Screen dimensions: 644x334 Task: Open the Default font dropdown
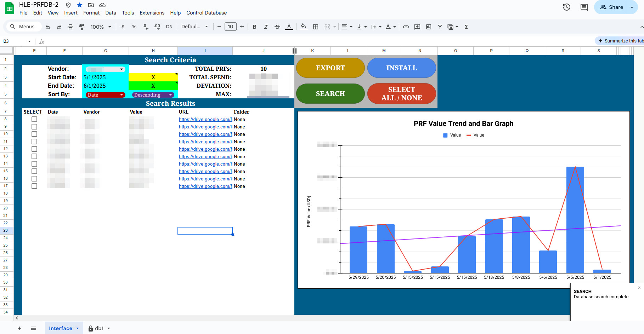(x=194, y=27)
